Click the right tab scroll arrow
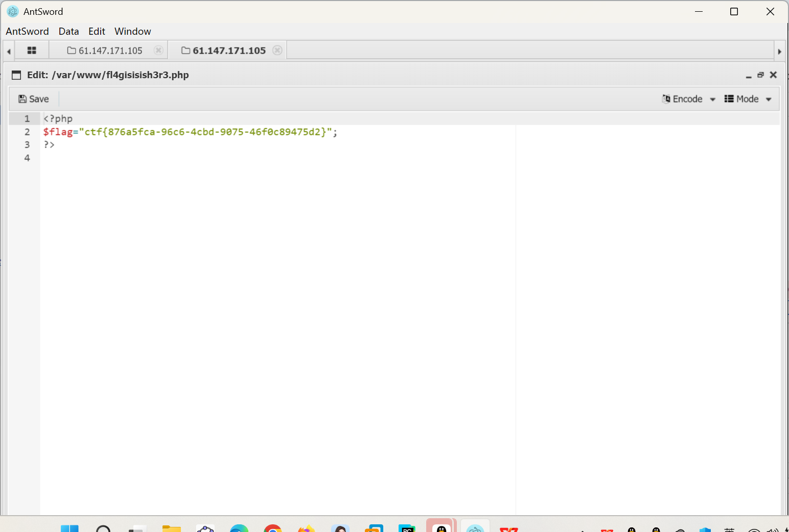Viewport: 789px width, 532px height. [779, 51]
